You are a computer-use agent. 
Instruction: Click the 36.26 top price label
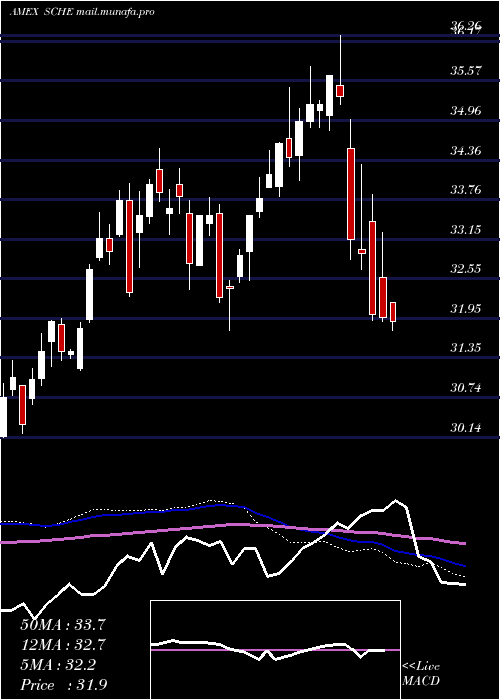point(466,25)
